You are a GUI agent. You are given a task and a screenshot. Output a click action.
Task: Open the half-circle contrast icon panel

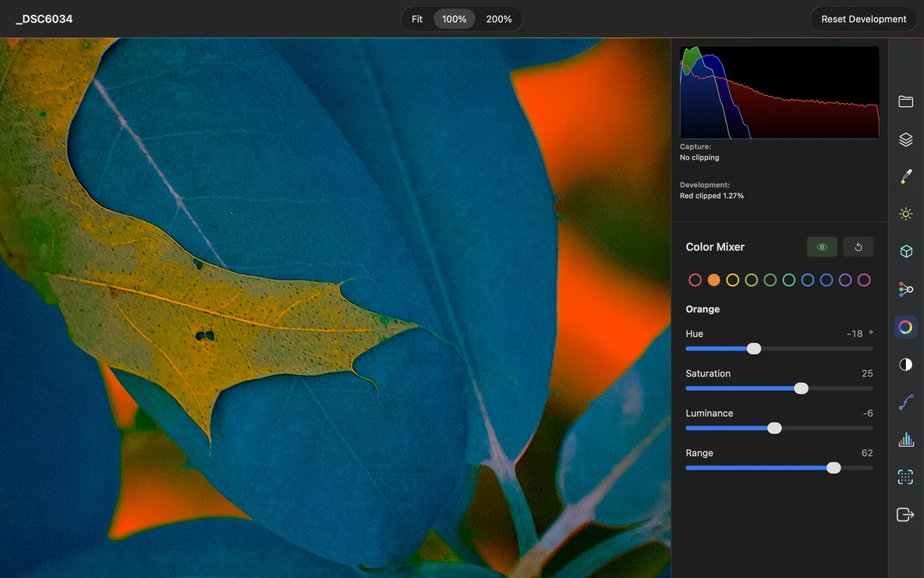tap(906, 365)
